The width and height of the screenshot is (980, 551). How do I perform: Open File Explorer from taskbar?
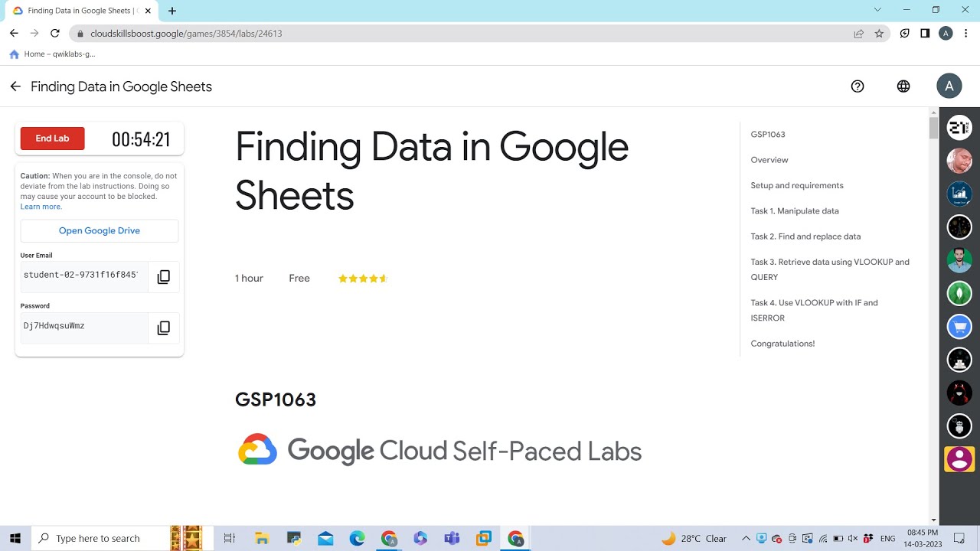262,538
